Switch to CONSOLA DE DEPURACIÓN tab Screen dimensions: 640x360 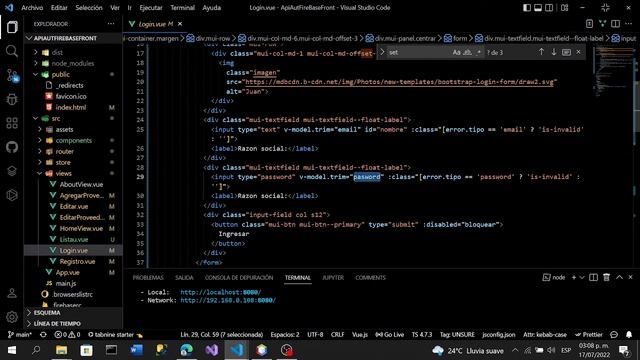pos(239,278)
